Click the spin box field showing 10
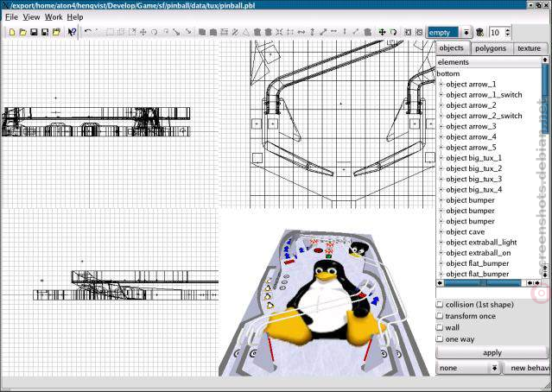Screen dimensions: 552x392 click(x=497, y=32)
